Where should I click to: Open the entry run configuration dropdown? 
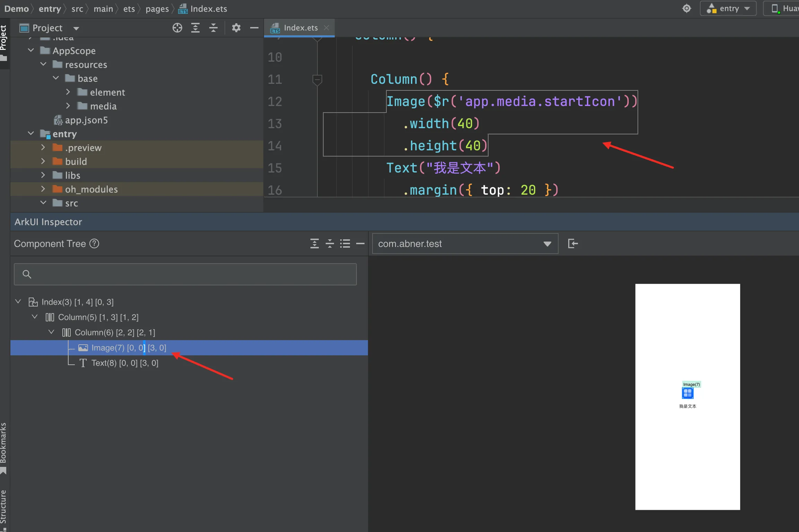coord(728,8)
